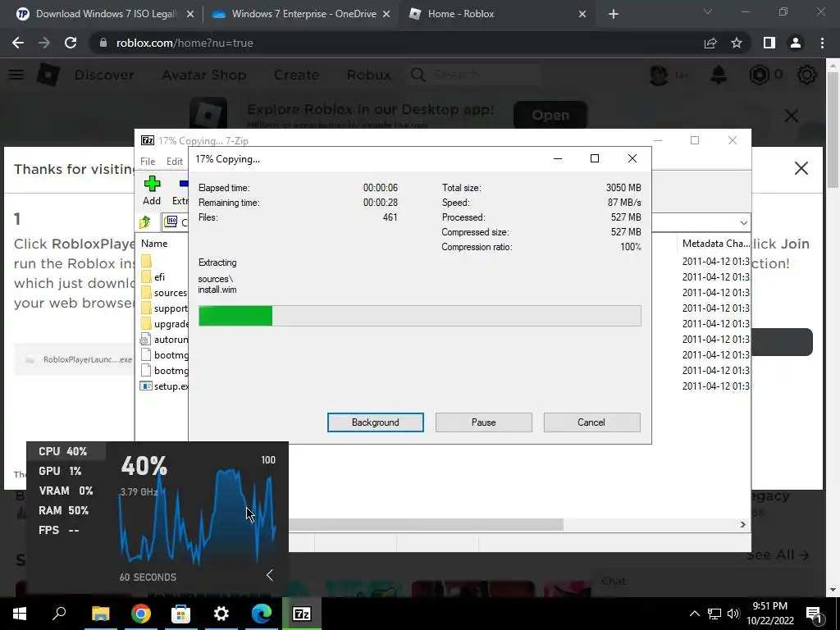Toggle Chrome side panel icon
Screen dimensions: 840x630
[x=769, y=43]
